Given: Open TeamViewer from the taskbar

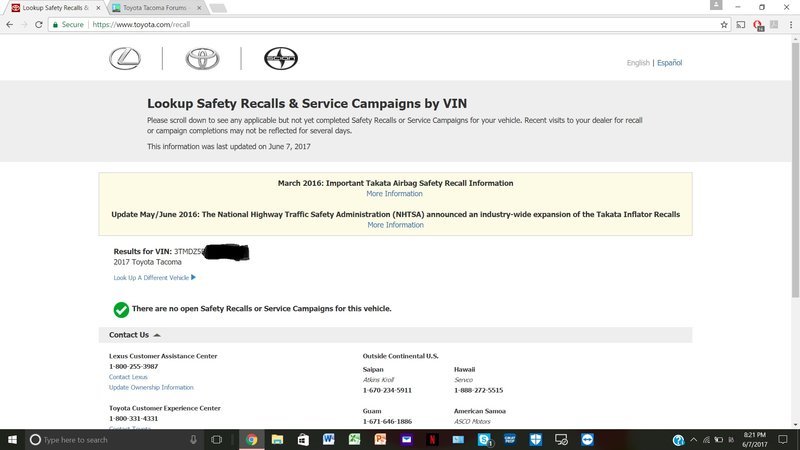Looking at the screenshot, I should [x=587, y=439].
